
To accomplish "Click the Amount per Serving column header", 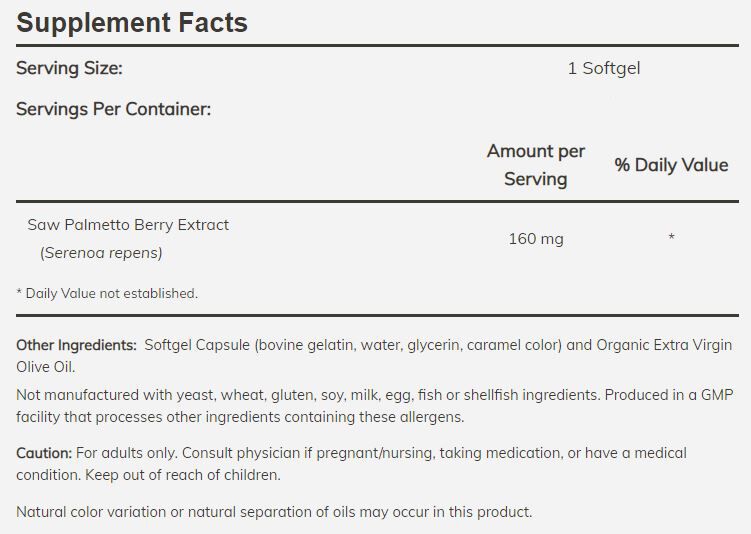I will pyautogui.click(x=535, y=165).
